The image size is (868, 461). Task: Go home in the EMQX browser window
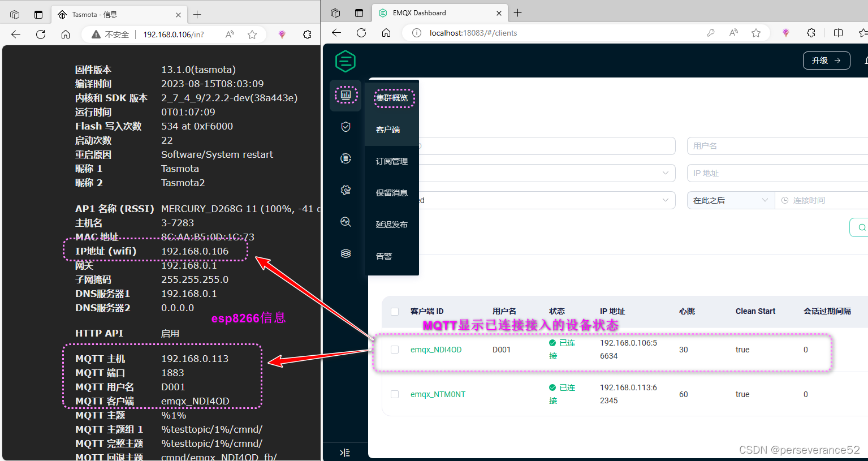[x=386, y=33]
